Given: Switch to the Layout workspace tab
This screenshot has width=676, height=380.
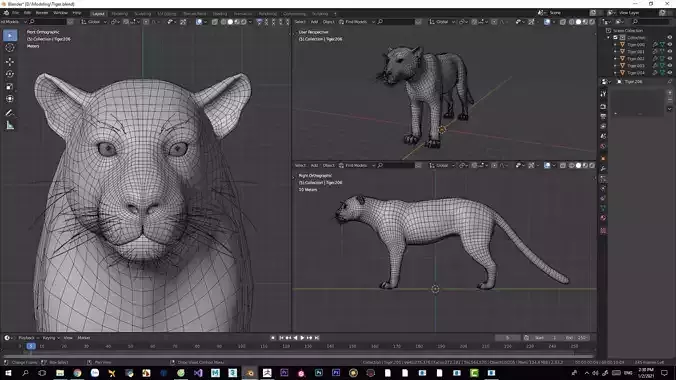Looking at the screenshot, I should pyautogui.click(x=98, y=14).
